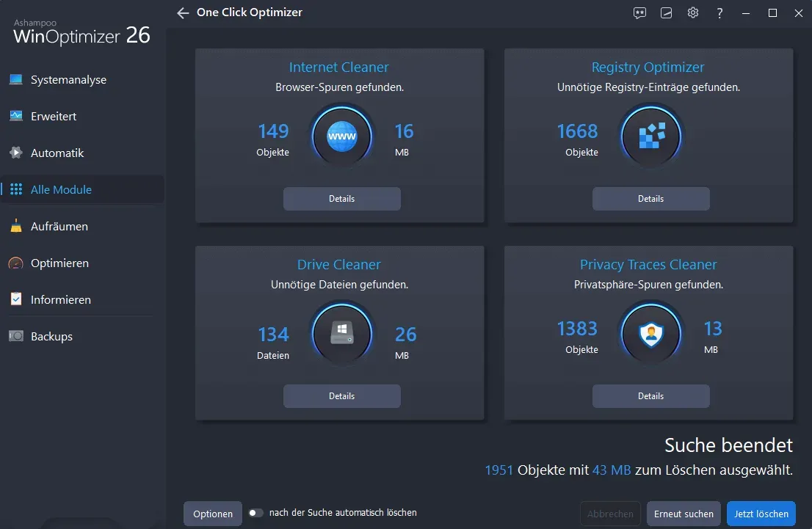Click Internet Cleaner title

point(339,68)
